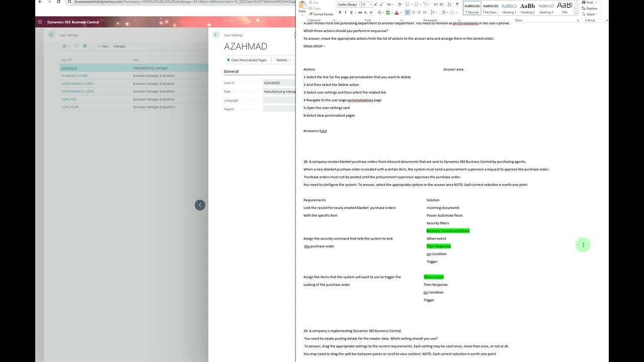Toggle italic formatting
Viewport: 644px width, 362px height.
click(x=346, y=13)
